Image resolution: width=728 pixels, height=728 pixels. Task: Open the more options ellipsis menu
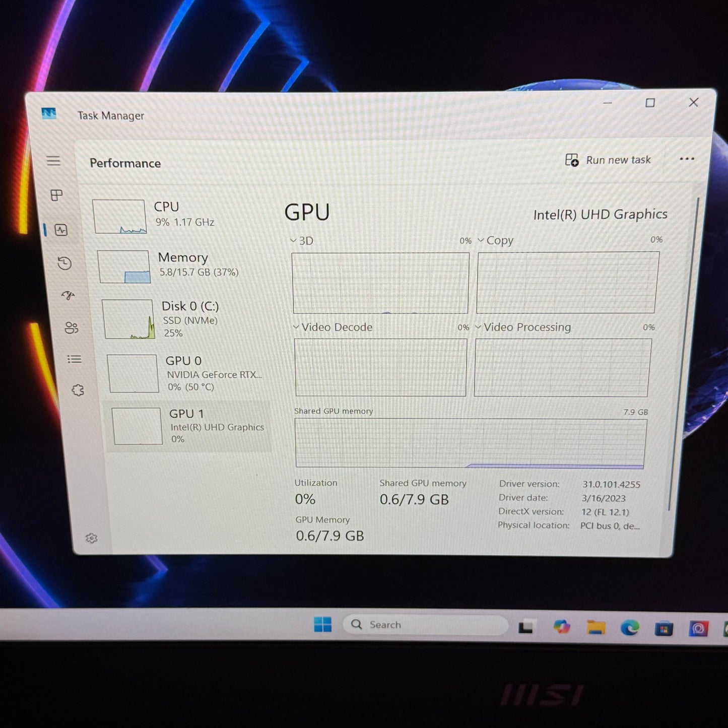click(x=687, y=159)
